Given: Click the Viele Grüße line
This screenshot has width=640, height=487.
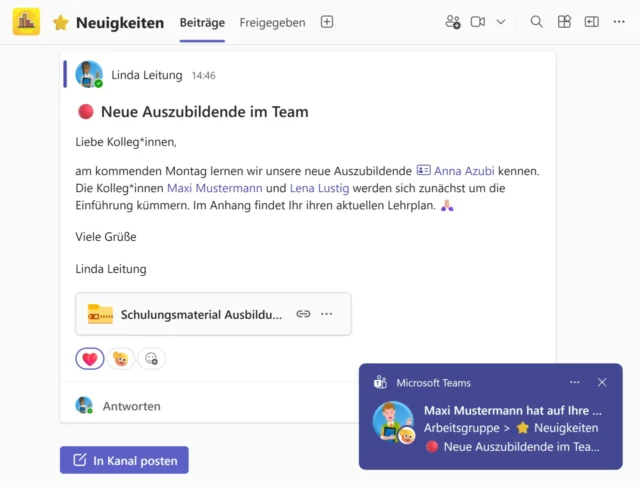Looking at the screenshot, I should pos(106,237).
